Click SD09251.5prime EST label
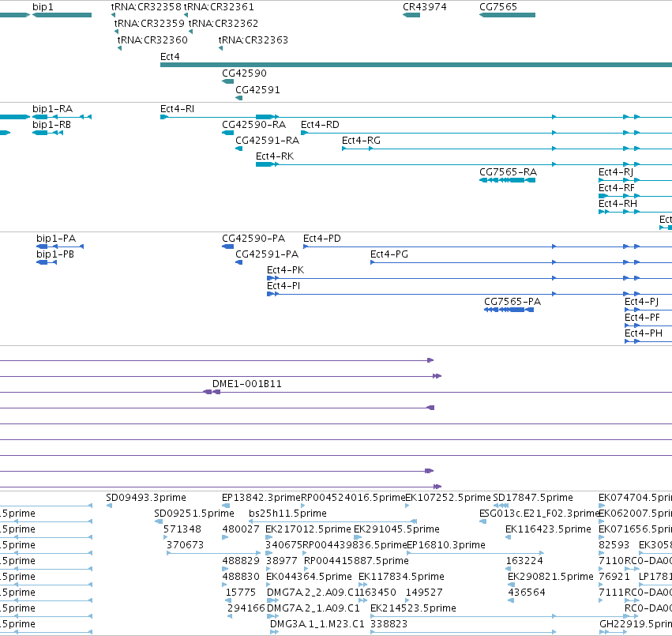Image resolution: width=672 pixels, height=636 pixels. pos(194,514)
